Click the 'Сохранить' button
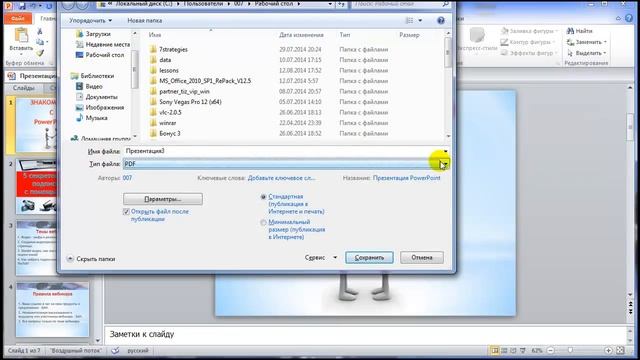Viewport: 640px width, 360px height. 369,258
